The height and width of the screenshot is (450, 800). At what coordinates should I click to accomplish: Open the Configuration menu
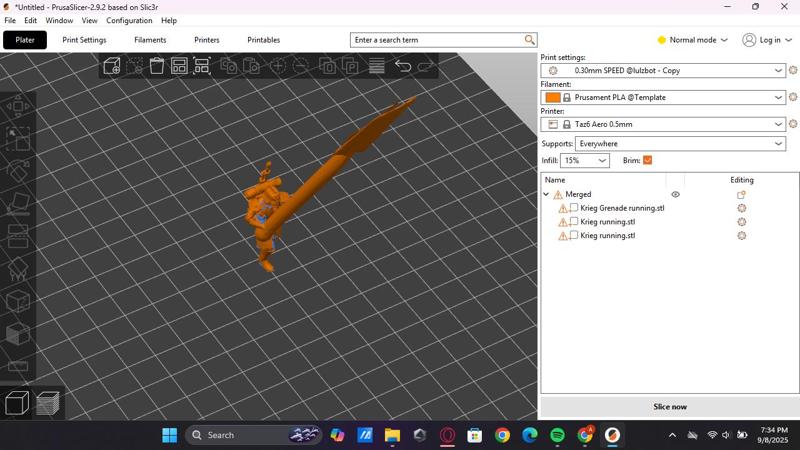coord(129,20)
